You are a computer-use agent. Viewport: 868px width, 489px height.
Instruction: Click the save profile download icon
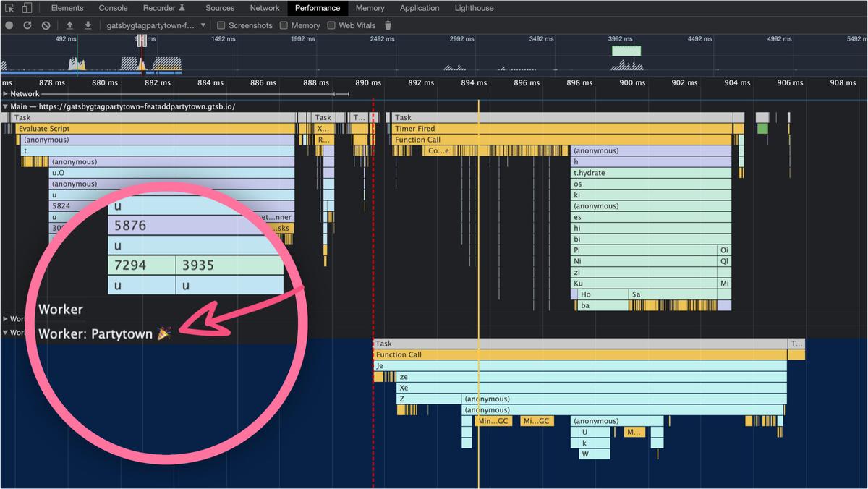(x=88, y=25)
